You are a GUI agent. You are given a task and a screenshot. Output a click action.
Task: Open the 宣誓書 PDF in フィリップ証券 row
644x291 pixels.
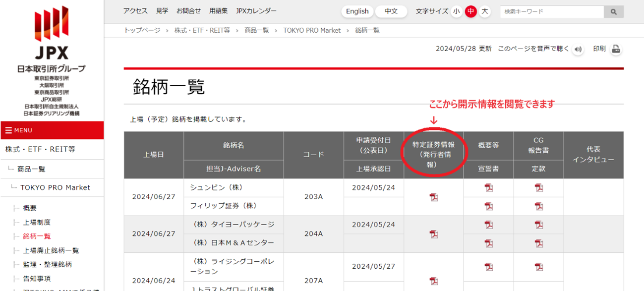click(x=489, y=206)
